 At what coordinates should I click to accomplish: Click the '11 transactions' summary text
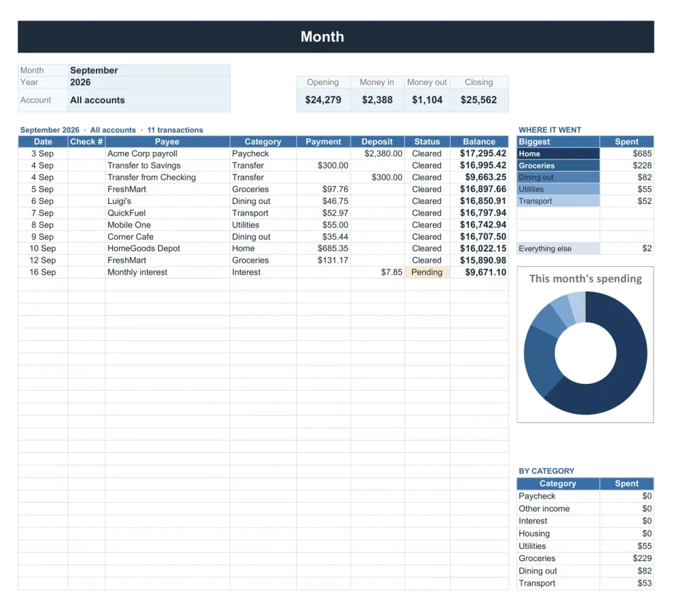click(175, 130)
